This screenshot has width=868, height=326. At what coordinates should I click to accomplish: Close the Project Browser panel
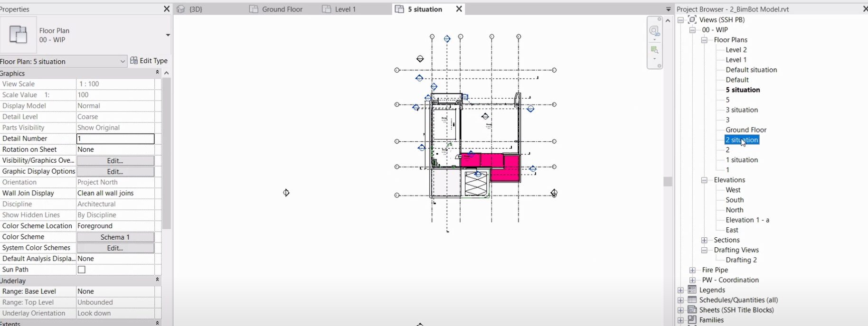pyautogui.click(x=865, y=9)
